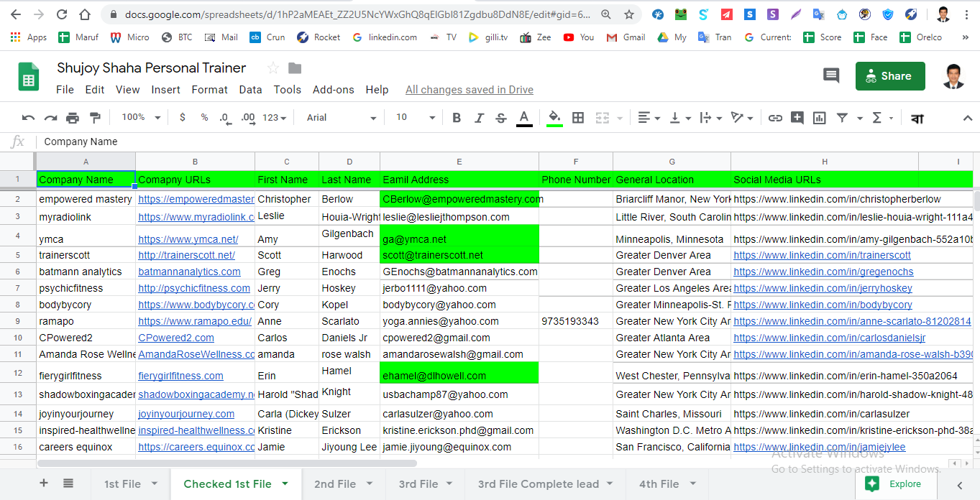Open the comment history icon

tap(831, 75)
